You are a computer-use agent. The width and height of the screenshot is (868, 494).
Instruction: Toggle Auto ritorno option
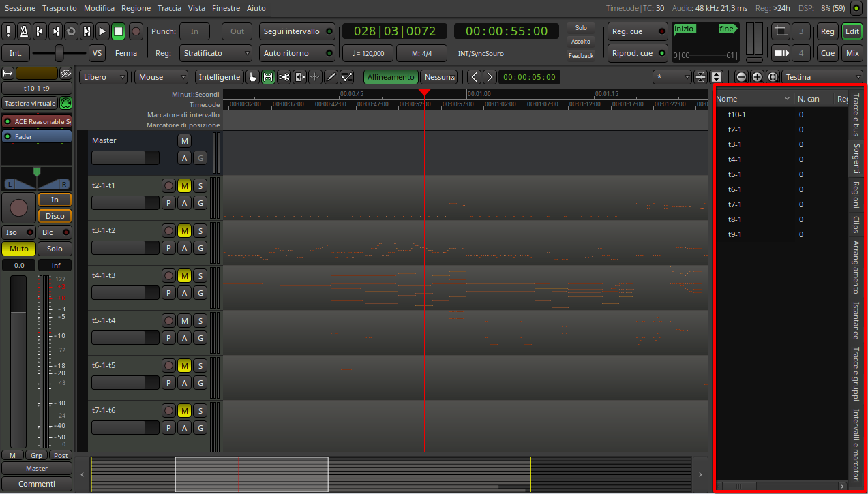(x=297, y=53)
